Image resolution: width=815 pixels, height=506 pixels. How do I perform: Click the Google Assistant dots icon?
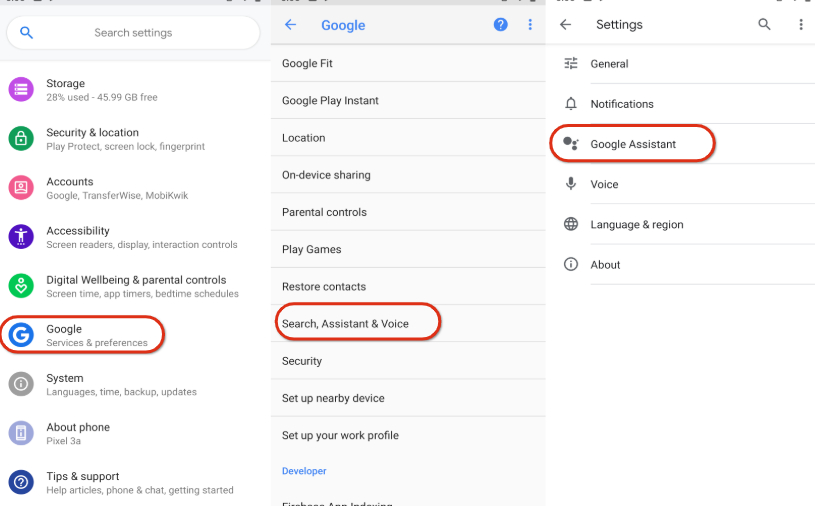571,144
